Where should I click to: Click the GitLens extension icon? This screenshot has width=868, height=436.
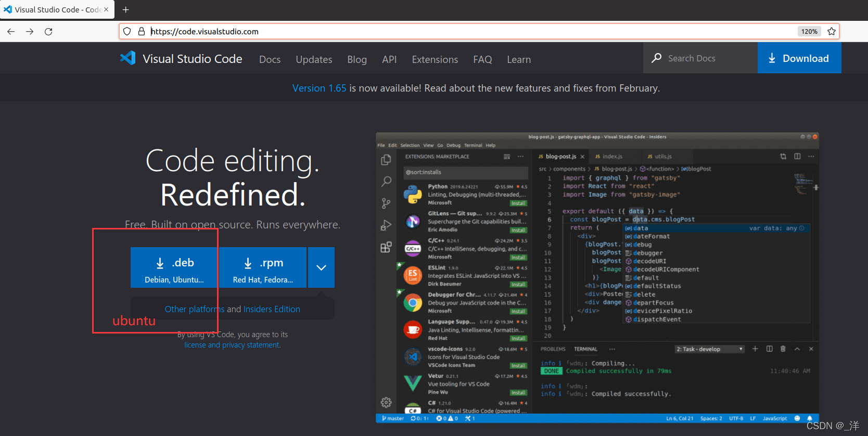(413, 222)
